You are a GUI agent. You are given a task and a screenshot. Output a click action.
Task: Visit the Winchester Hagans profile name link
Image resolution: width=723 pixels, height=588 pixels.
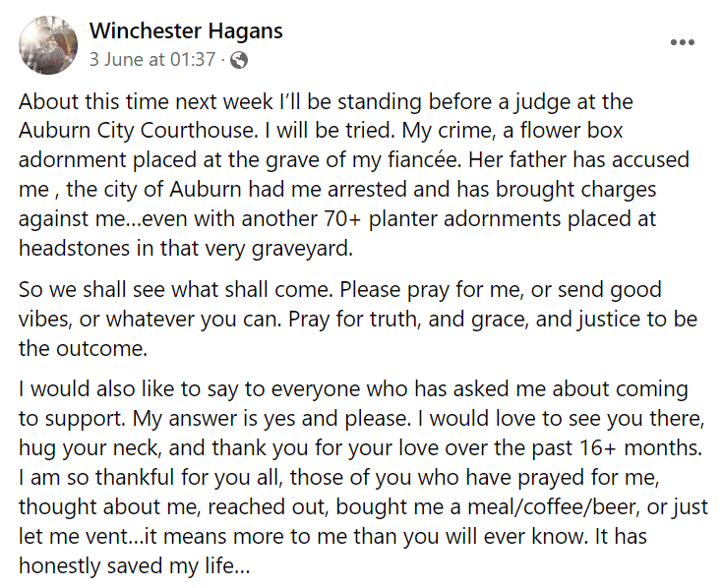click(186, 30)
